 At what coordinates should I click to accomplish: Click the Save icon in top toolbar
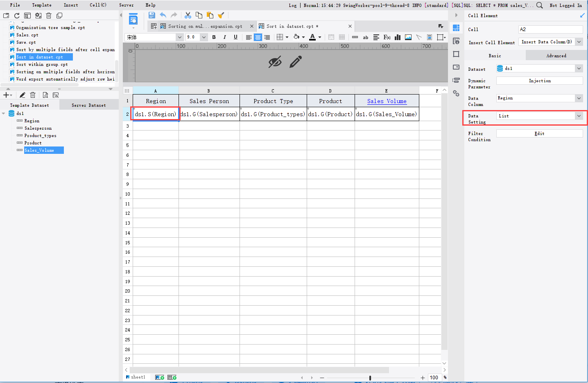(x=152, y=15)
